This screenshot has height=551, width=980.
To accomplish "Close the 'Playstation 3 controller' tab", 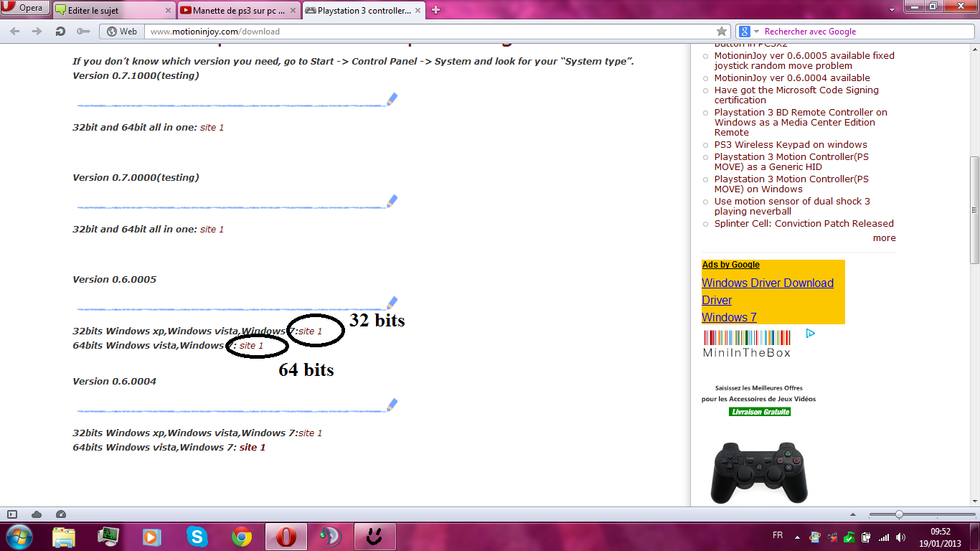I will (x=419, y=11).
